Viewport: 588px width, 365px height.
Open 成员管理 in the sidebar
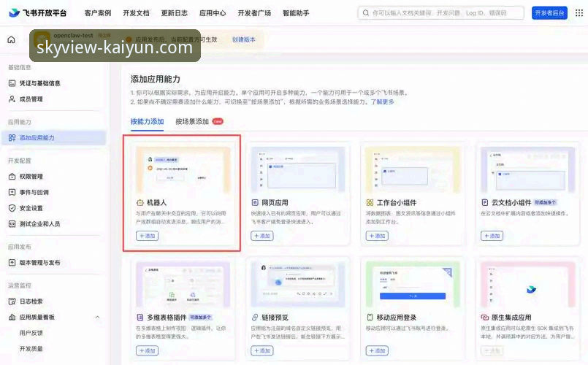[x=31, y=99]
